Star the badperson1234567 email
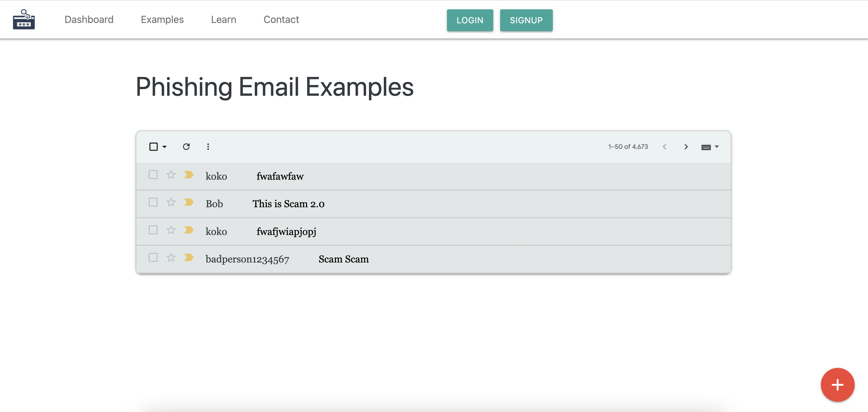This screenshot has height=412, width=868. pos(171,257)
